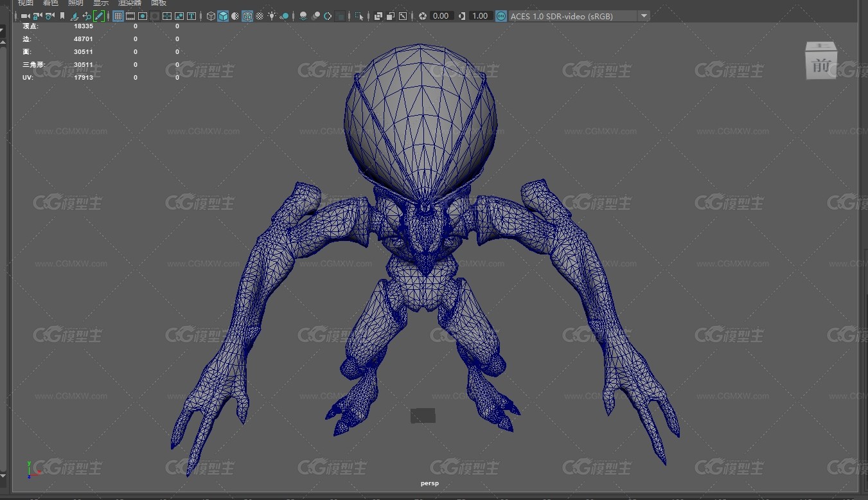This screenshot has width=868, height=500.
Task: Toggle the Safe Action icon
Action: [179, 16]
